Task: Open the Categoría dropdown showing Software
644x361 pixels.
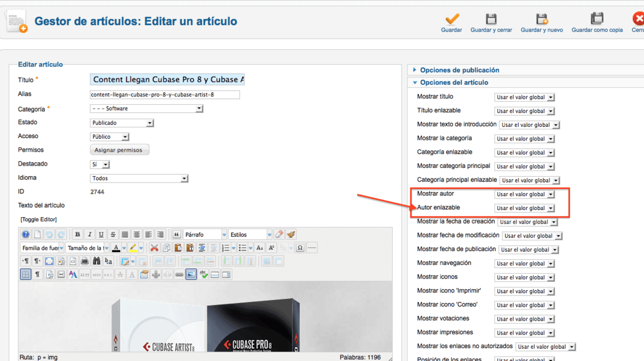Action: pyautogui.click(x=146, y=109)
